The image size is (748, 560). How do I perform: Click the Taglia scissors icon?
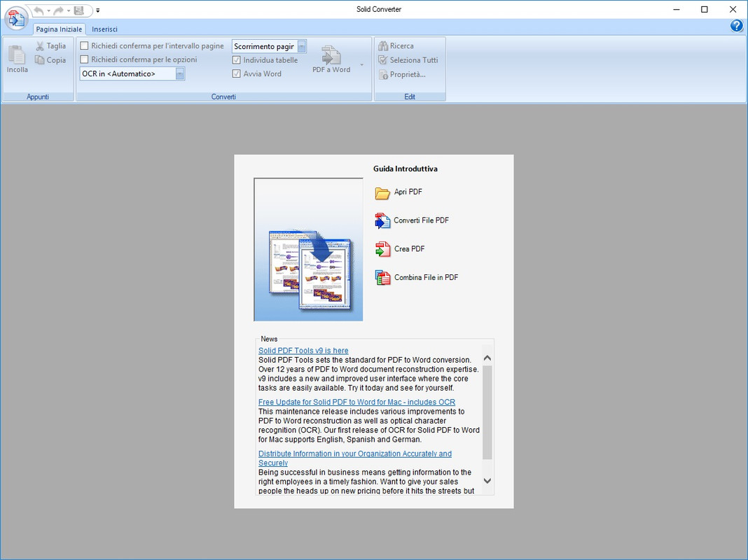tap(40, 46)
